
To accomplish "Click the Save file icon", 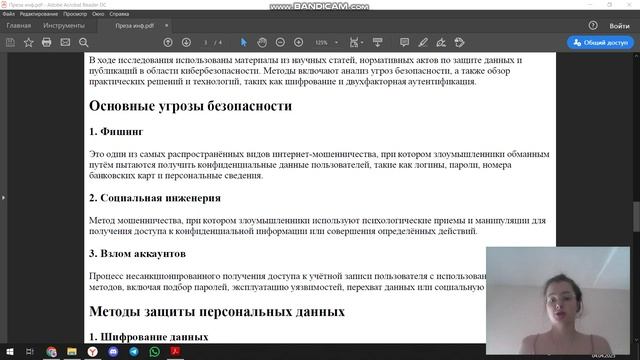I will click(x=10, y=42).
